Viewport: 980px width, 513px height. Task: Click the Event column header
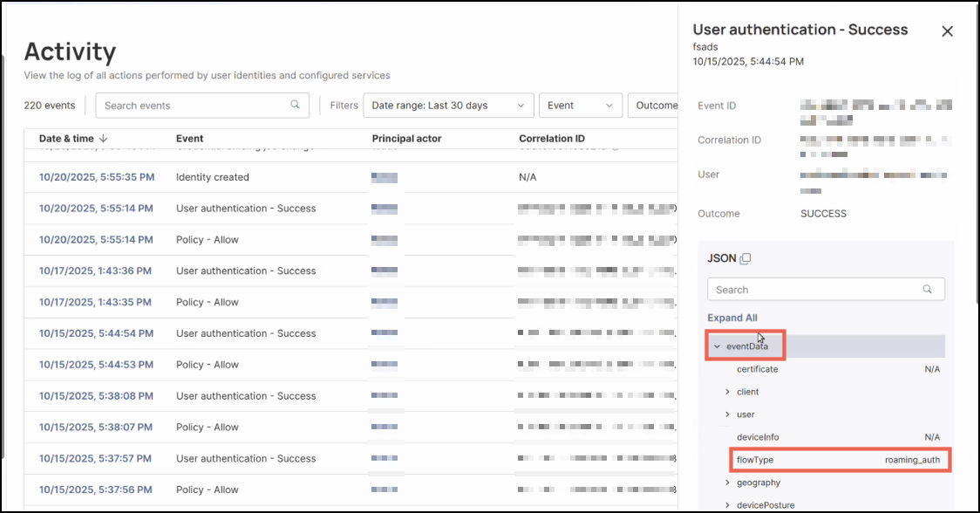[189, 139]
